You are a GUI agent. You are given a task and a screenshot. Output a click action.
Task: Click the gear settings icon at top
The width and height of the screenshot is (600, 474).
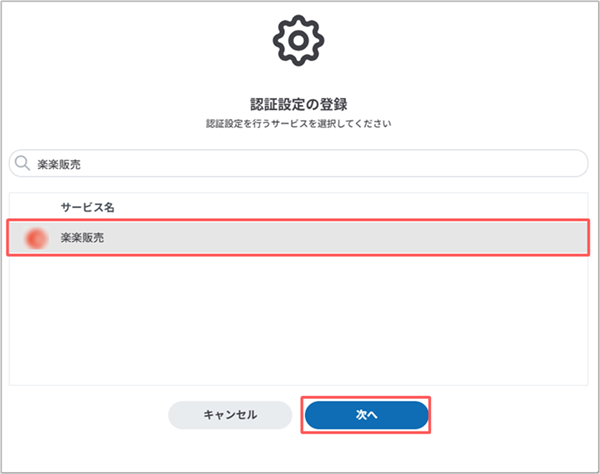(299, 40)
